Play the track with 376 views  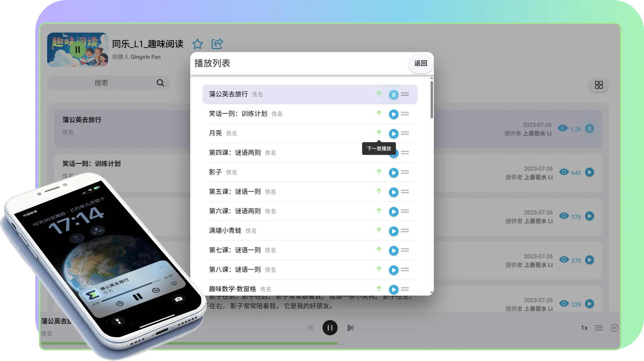coord(590,216)
